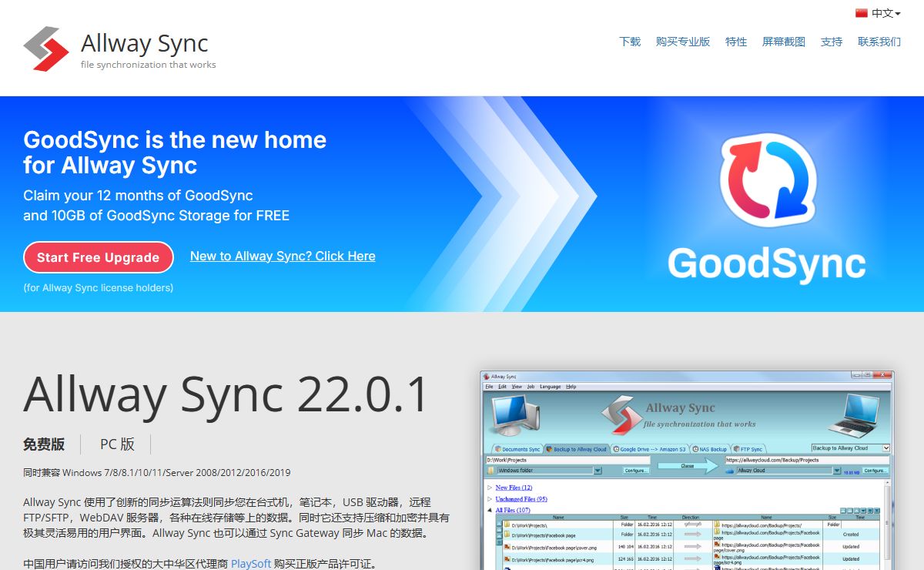924x570 pixels.
Task: Open the 中文 language dropdown
Action: pyautogui.click(x=885, y=13)
